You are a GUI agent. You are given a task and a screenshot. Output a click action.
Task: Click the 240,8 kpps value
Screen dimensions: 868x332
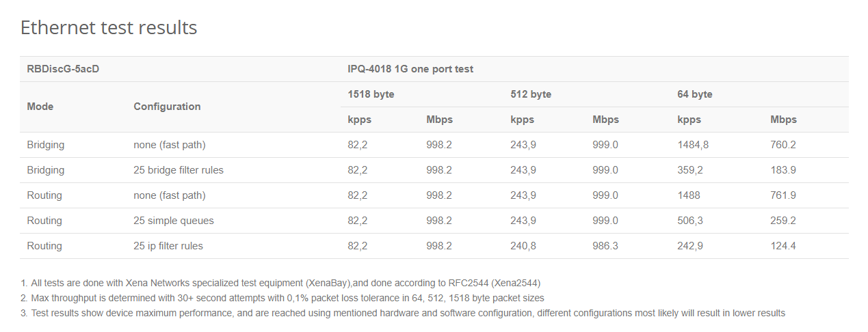point(523,246)
